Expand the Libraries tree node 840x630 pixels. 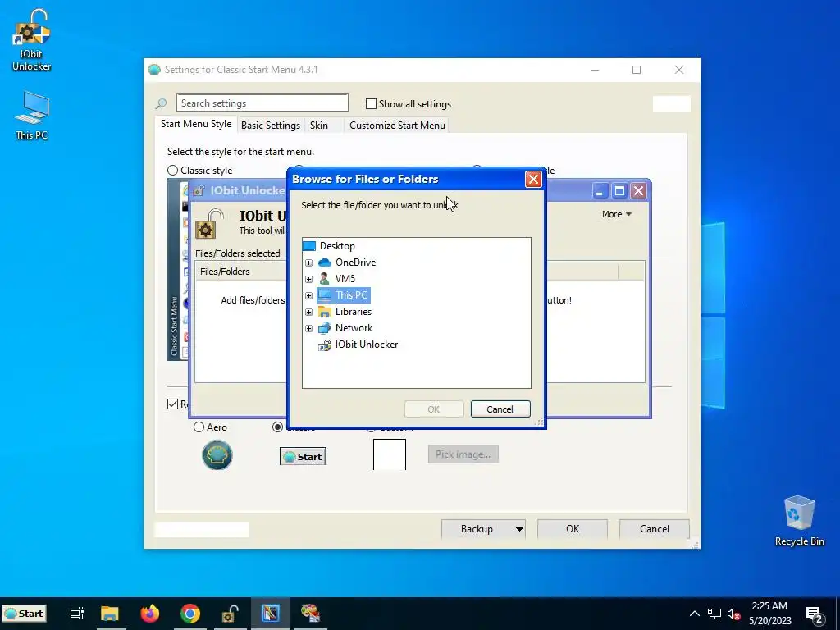(308, 312)
